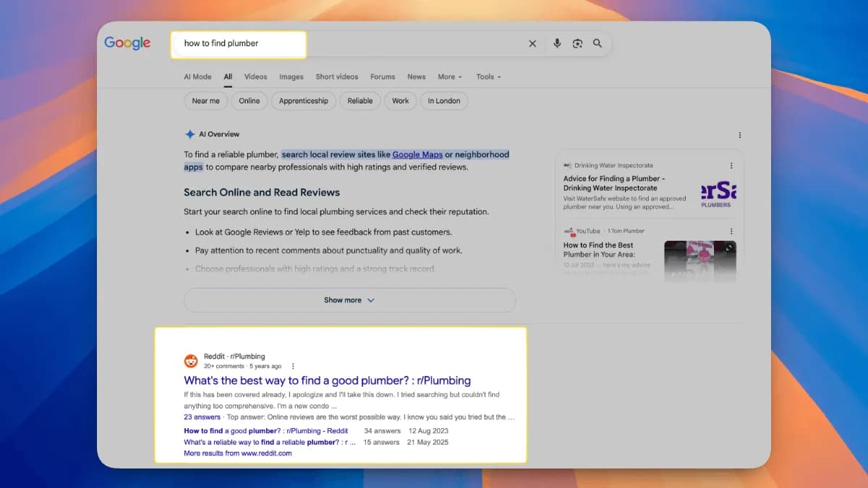Submit search with the magnifier icon
Viewport: 868px width, 488px height.
coord(597,43)
